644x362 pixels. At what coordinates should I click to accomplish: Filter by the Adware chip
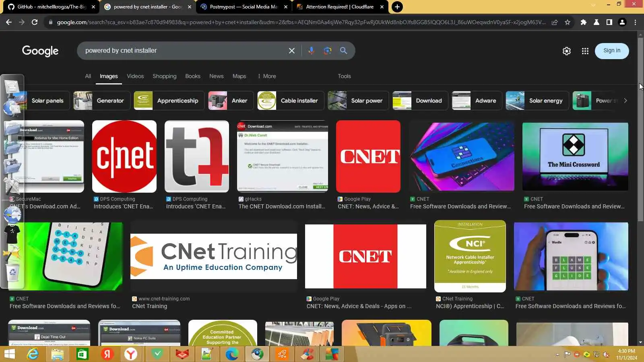click(477, 101)
